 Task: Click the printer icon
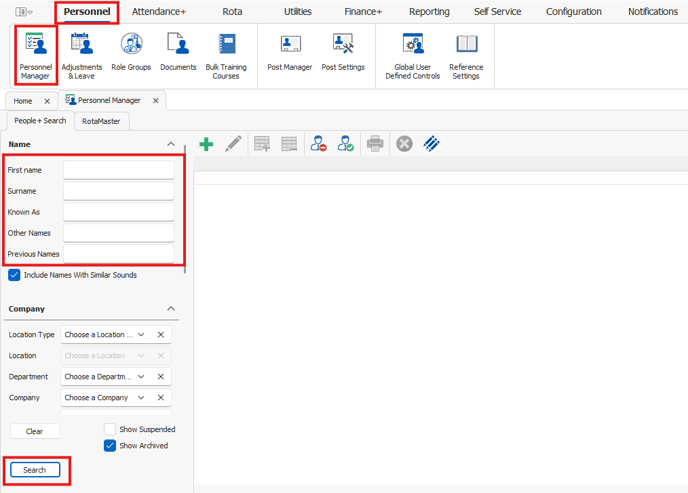(375, 144)
